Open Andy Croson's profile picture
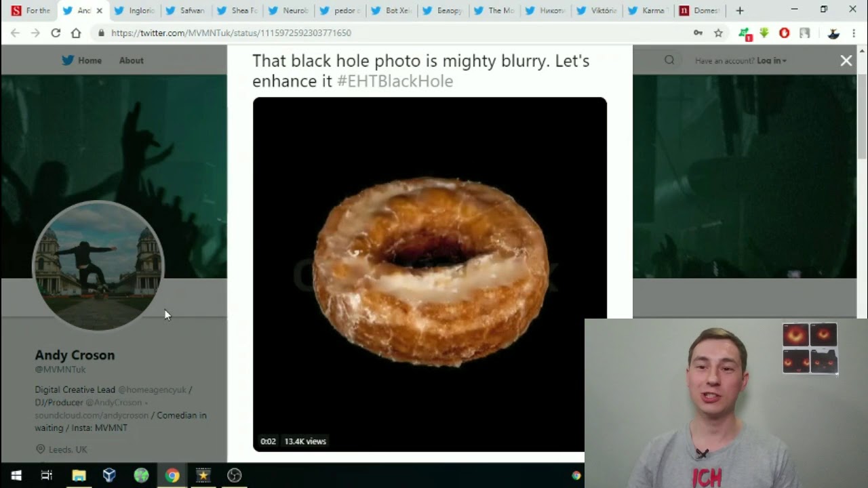Viewport: 868px width, 488px height. [x=98, y=266]
